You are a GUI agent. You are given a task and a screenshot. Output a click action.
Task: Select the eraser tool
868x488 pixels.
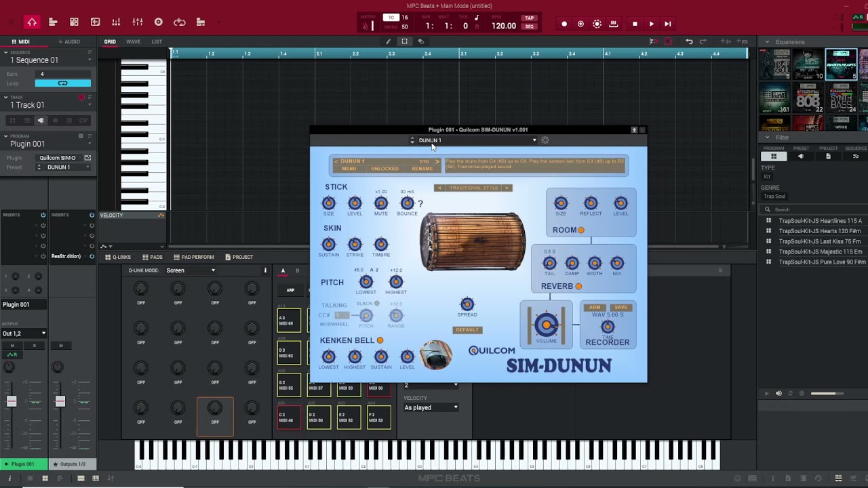420,41
